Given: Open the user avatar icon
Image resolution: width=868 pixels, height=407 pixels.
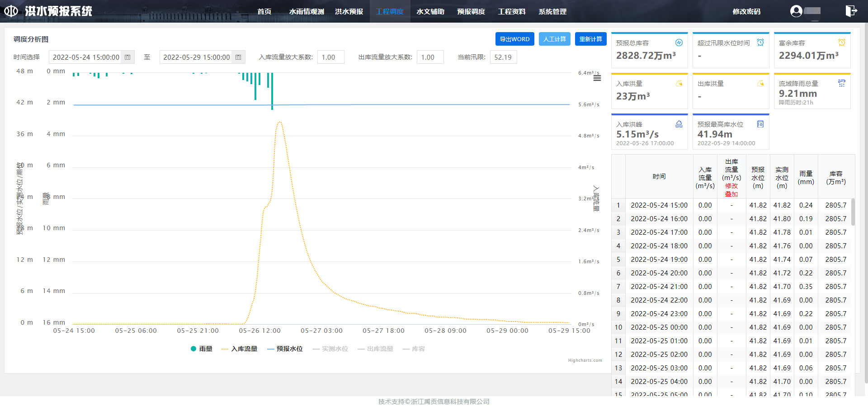Looking at the screenshot, I should [x=796, y=11].
